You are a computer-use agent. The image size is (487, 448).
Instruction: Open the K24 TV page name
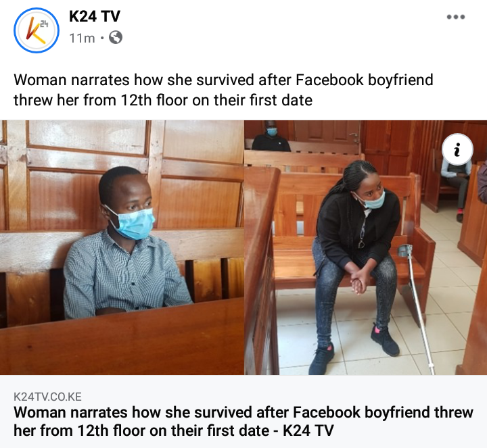click(x=95, y=16)
